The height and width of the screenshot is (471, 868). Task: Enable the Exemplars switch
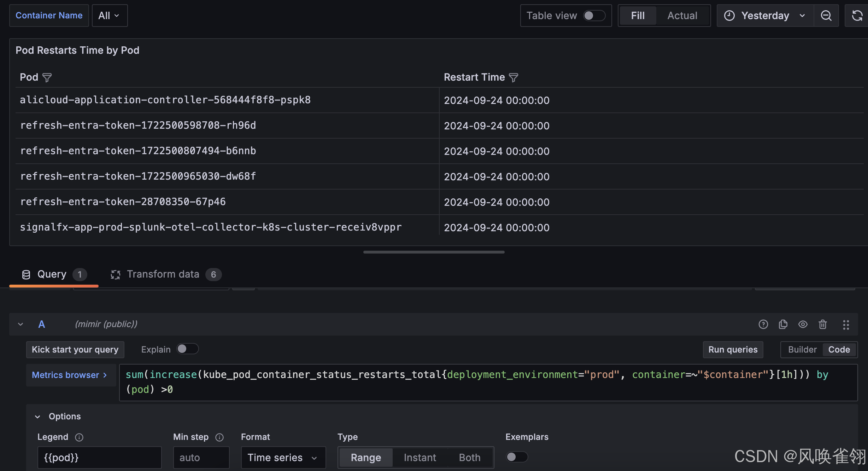point(517,457)
